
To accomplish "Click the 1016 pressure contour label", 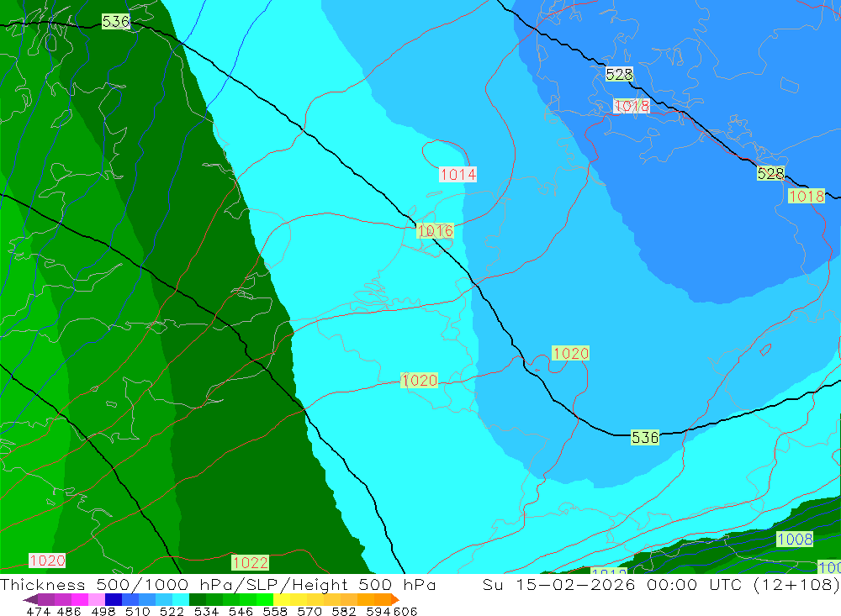I will point(435,231).
